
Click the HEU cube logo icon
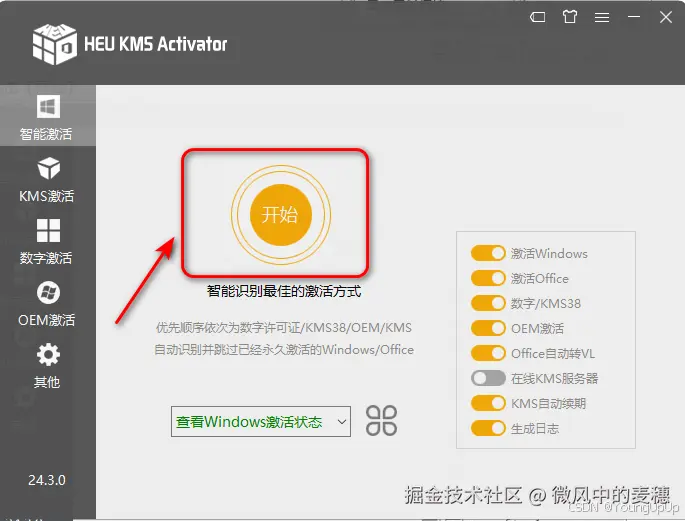(x=55, y=44)
